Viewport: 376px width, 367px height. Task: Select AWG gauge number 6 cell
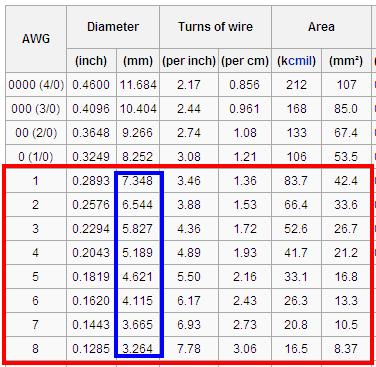pos(36,301)
